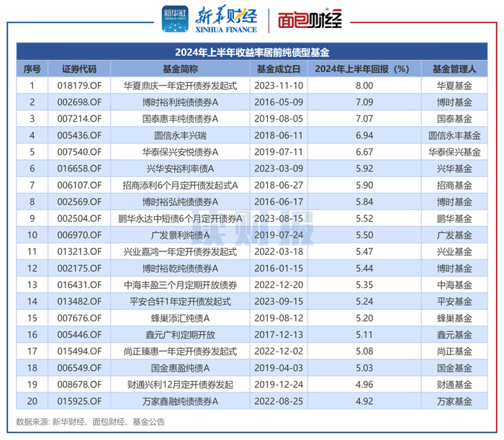Select fund name 招商添利6个月定开债发起式A
504x440 pixels.
coord(180,186)
